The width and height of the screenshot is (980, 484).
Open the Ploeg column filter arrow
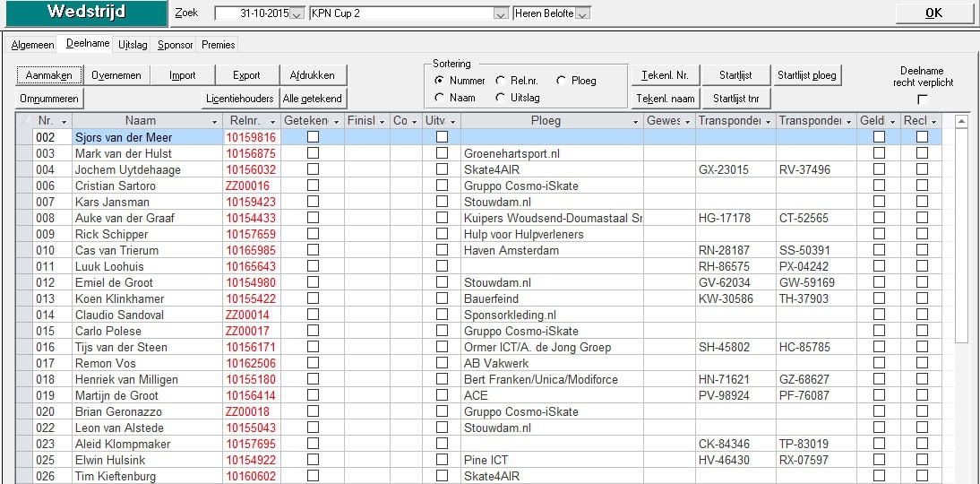(635, 121)
